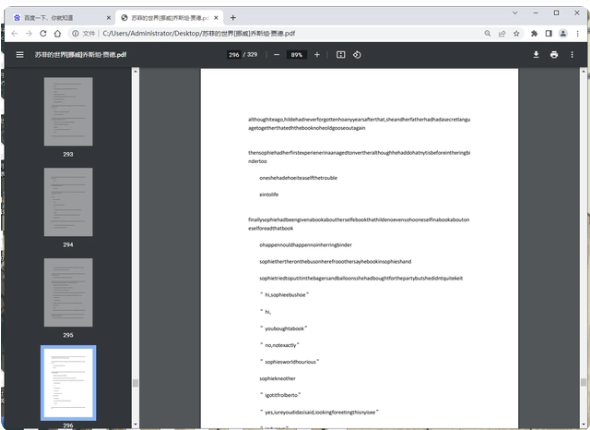The image size is (590, 430).
Task: Click the text line "sophiekneother"
Action: click(x=277, y=378)
